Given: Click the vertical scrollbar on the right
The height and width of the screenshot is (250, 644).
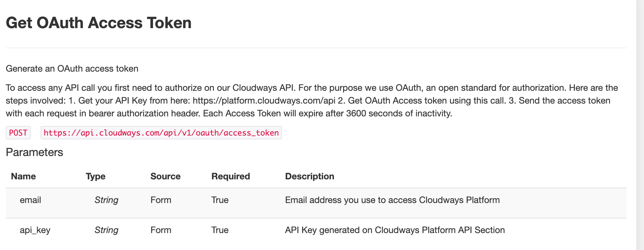Looking at the screenshot, I should coord(640,125).
